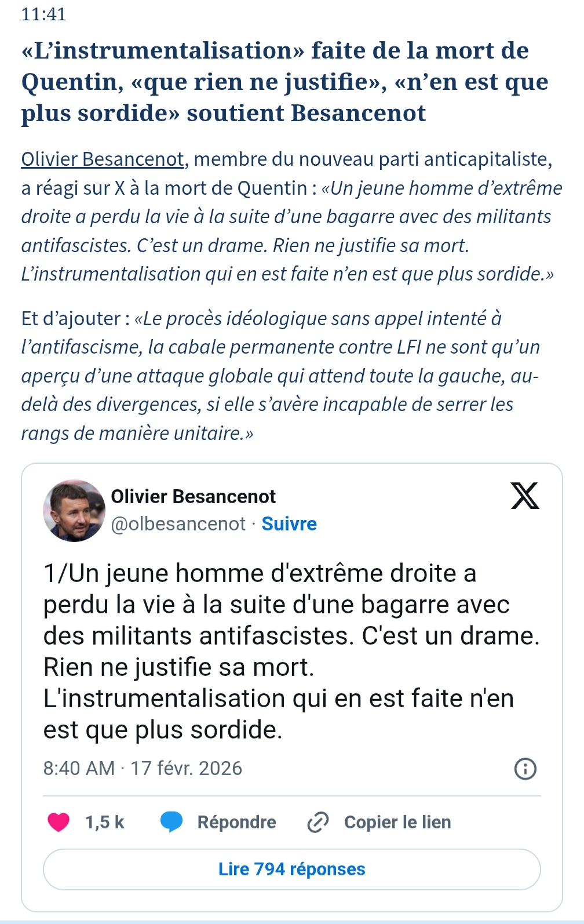Click the paragraph beginning "Et d'ajouter"
This screenshot has height=924, width=584.
(x=280, y=376)
